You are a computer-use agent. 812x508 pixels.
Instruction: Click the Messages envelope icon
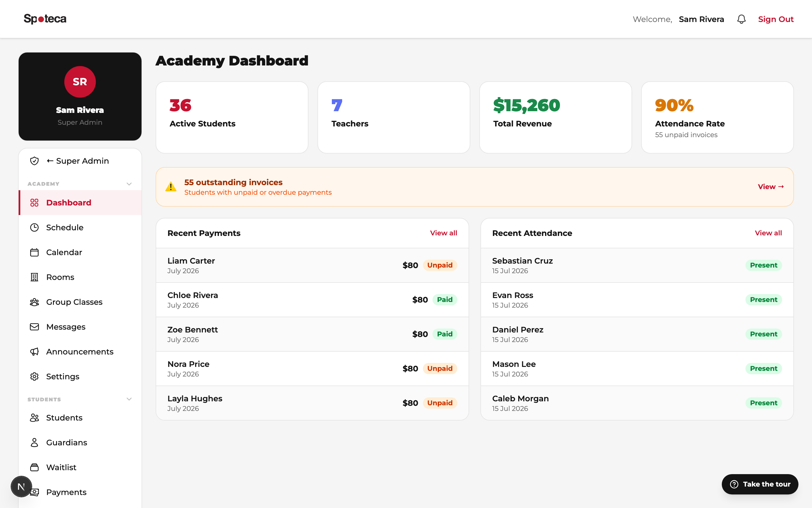[34, 327]
